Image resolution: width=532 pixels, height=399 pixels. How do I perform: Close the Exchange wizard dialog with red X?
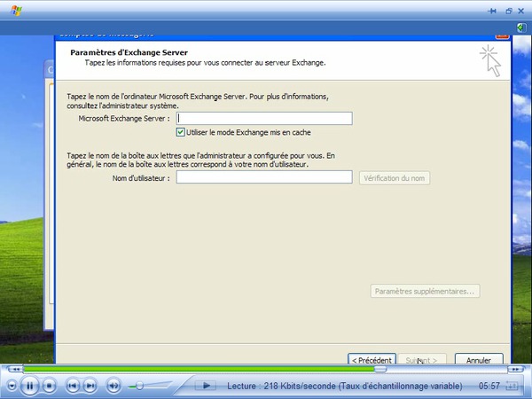[x=502, y=36]
